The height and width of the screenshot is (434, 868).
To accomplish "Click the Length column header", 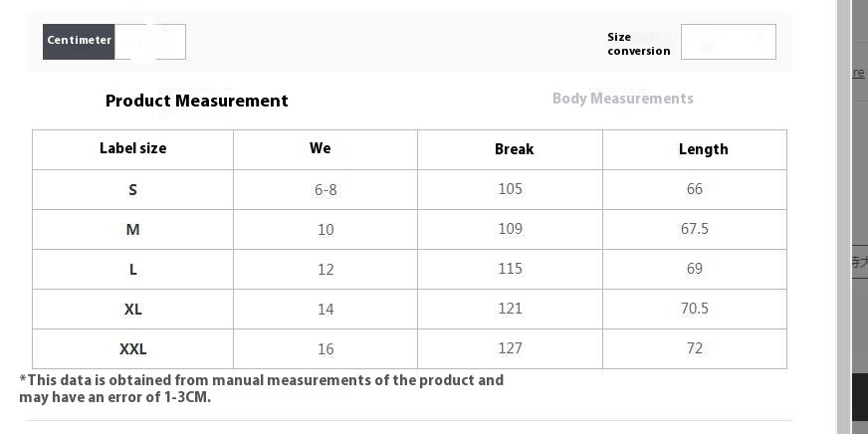I will pyautogui.click(x=703, y=149).
